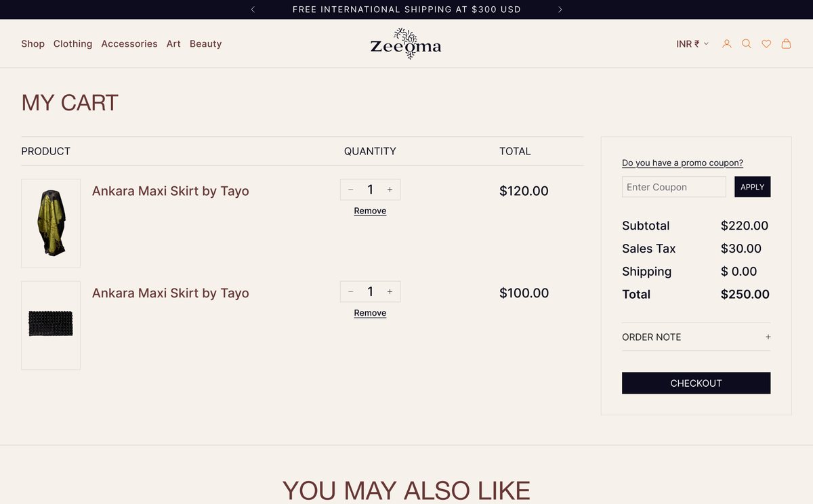Expand the Order Note section
The image size is (813, 504).
696,337
